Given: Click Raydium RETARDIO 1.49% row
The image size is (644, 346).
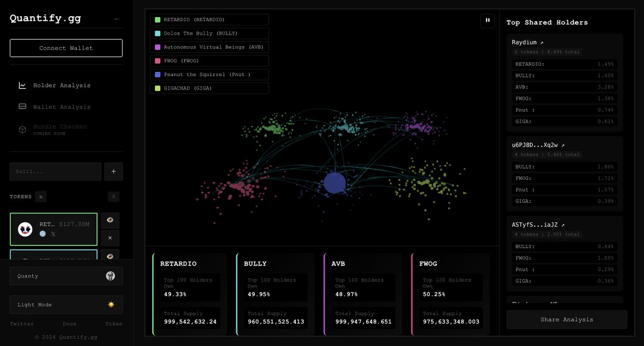Looking at the screenshot, I should (x=565, y=64).
